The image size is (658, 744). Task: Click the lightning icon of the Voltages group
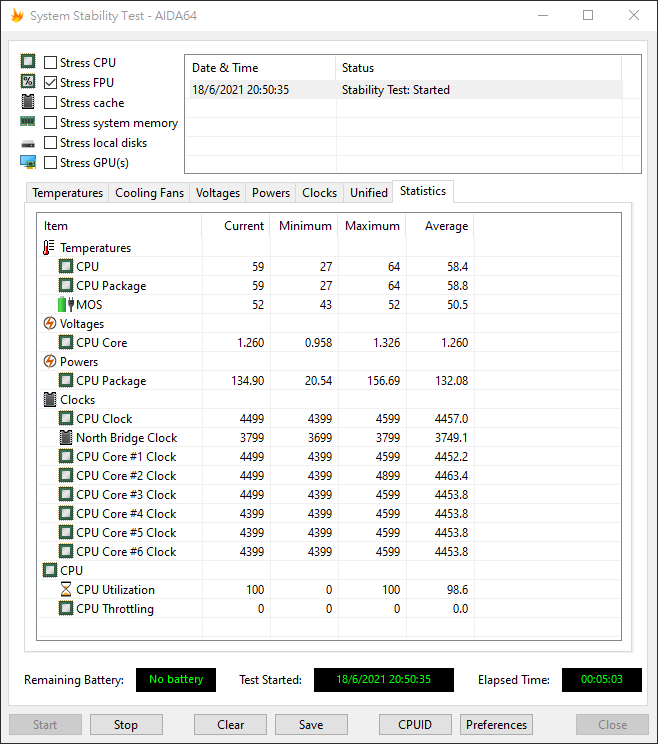click(50, 324)
